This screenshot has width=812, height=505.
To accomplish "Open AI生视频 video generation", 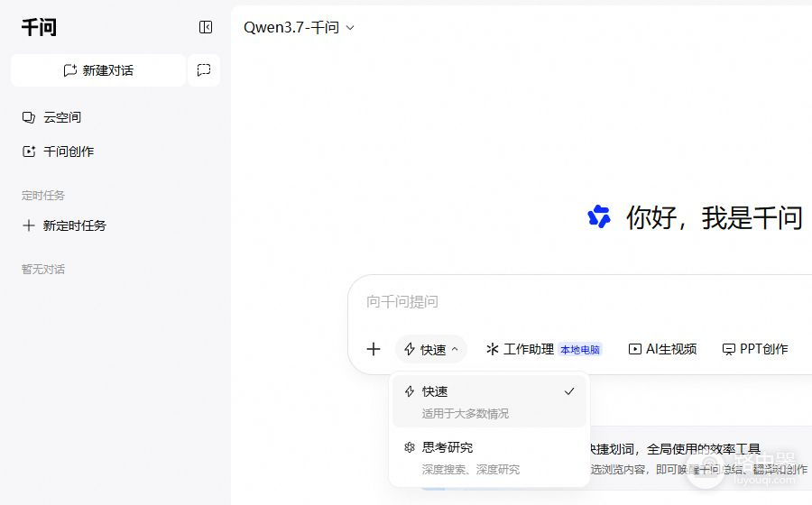I will tap(662, 349).
